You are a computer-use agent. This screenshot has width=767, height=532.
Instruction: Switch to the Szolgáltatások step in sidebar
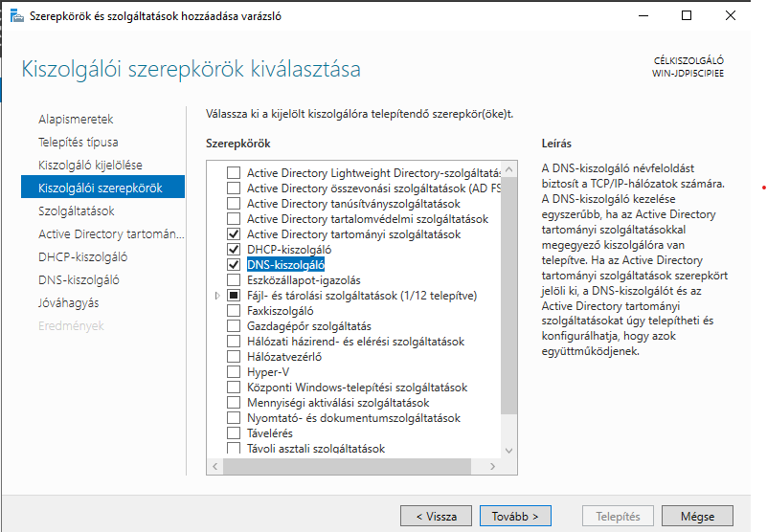(77, 211)
